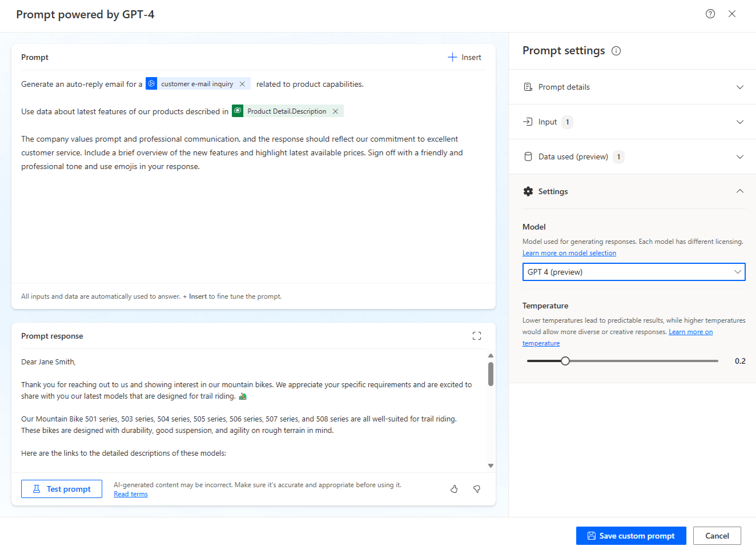Click Save custom prompt button
The image size is (756, 550).
click(631, 536)
